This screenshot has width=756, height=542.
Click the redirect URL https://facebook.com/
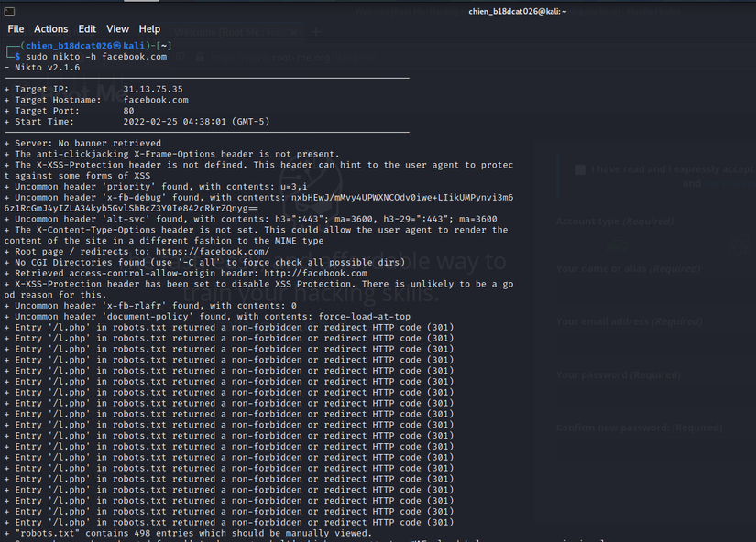tap(213, 252)
